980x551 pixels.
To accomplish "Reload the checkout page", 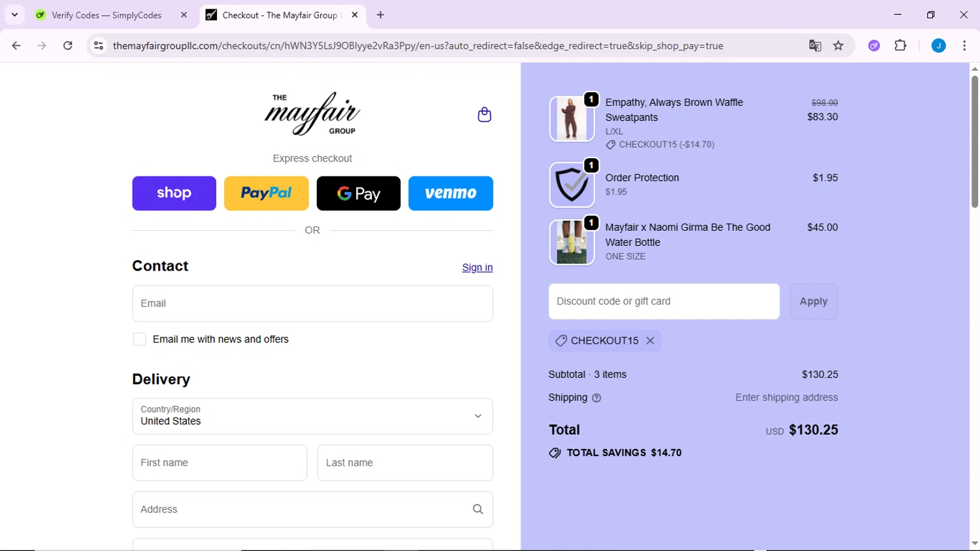I will [68, 46].
